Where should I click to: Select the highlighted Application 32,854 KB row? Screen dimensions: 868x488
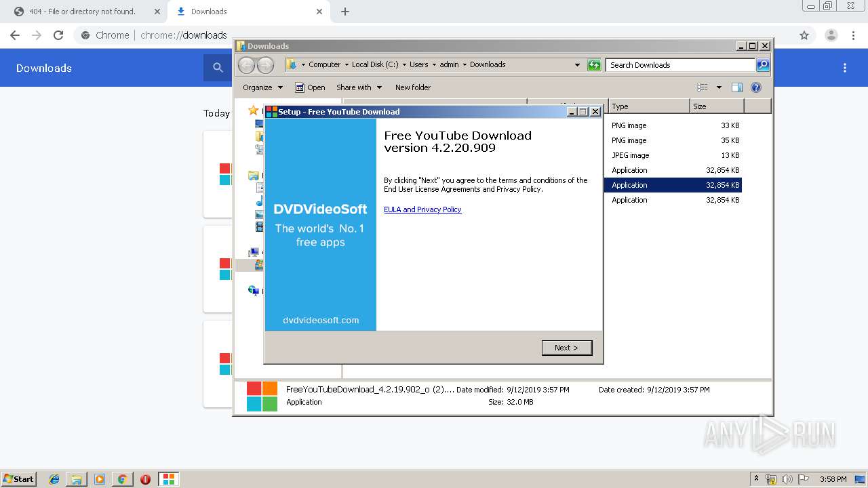pos(673,185)
